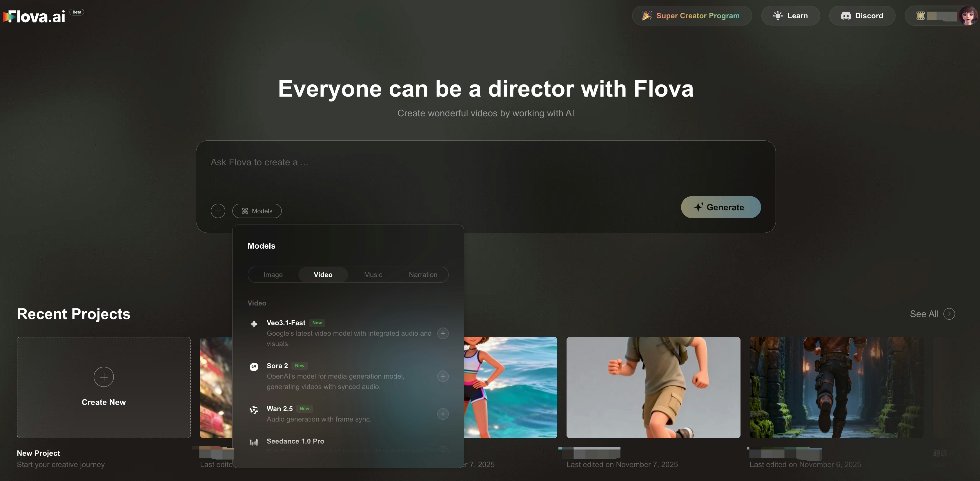Select the Video models tab

(323, 274)
